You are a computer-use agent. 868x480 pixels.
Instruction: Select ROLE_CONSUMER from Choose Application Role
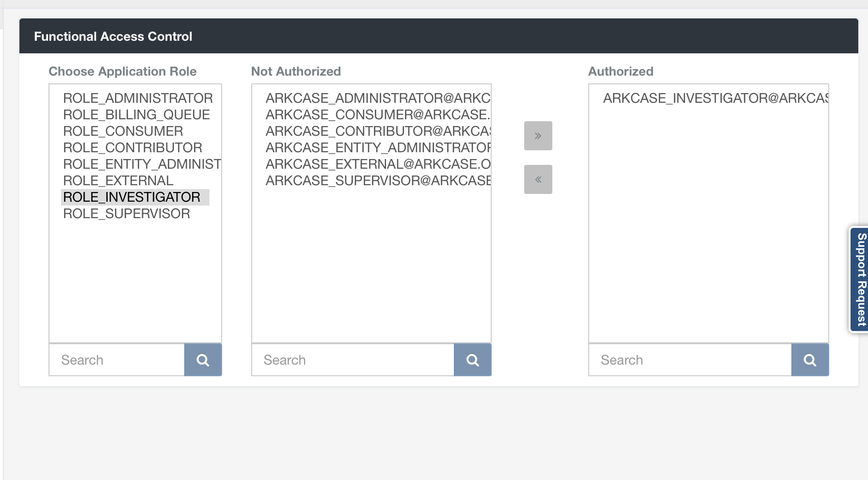[123, 131]
